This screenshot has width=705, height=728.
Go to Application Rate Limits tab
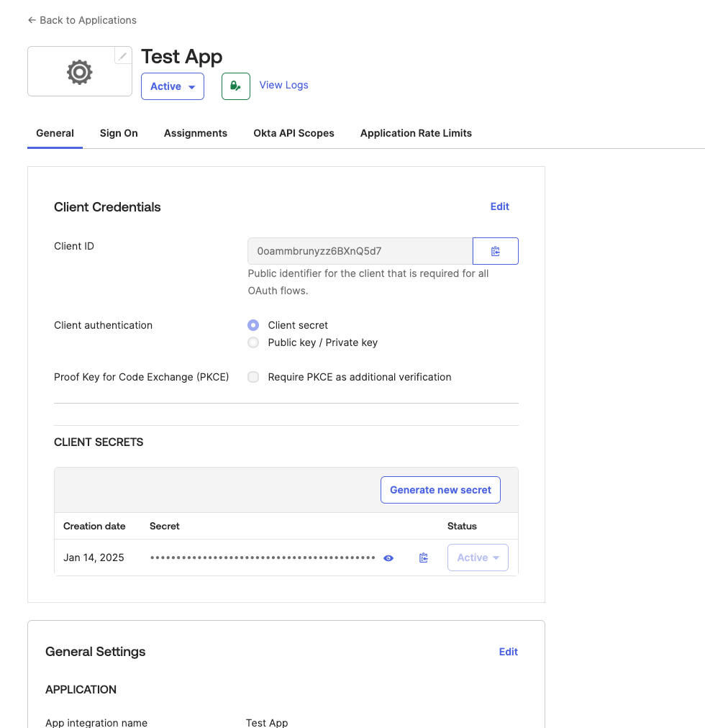pyautogui.click(x=416, y=133)
